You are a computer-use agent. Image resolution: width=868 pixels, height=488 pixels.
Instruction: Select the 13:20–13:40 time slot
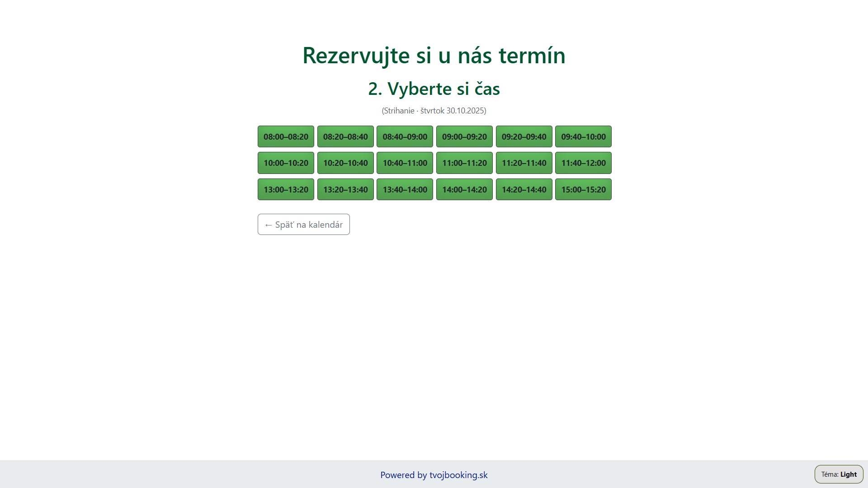tap(345, 189)
